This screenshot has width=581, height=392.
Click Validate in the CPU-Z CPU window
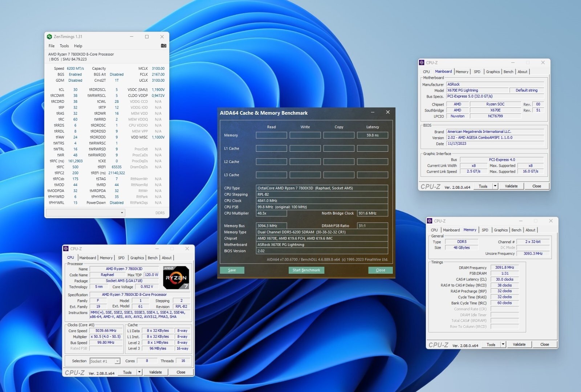click(x=155, y=372)
